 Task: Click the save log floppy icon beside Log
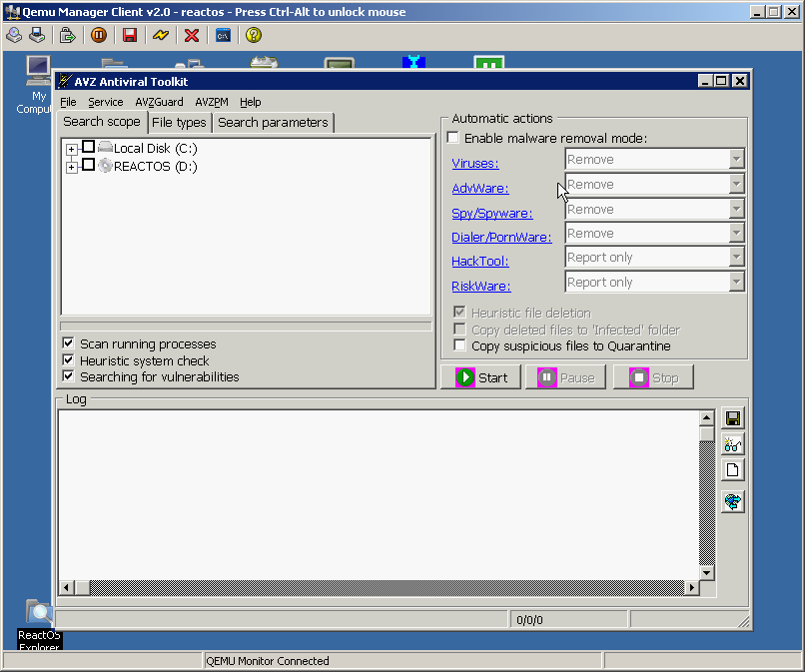(732, 418)
